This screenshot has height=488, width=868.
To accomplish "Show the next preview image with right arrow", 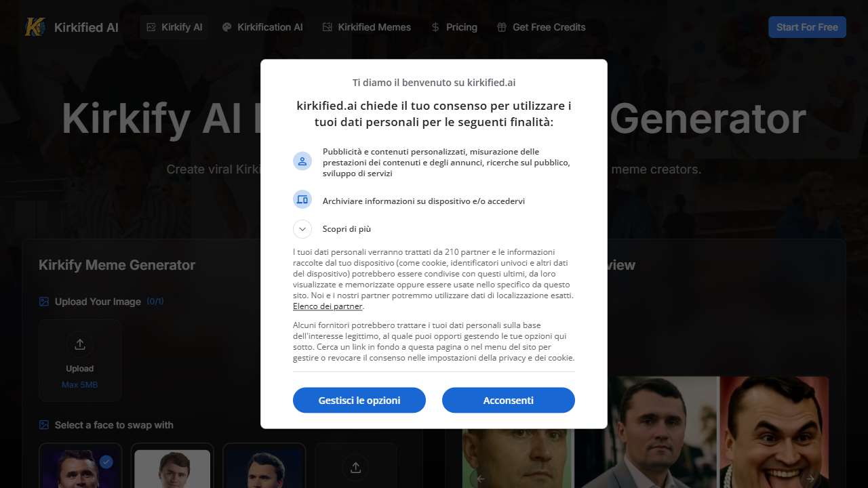I will (x=810, y=479).
